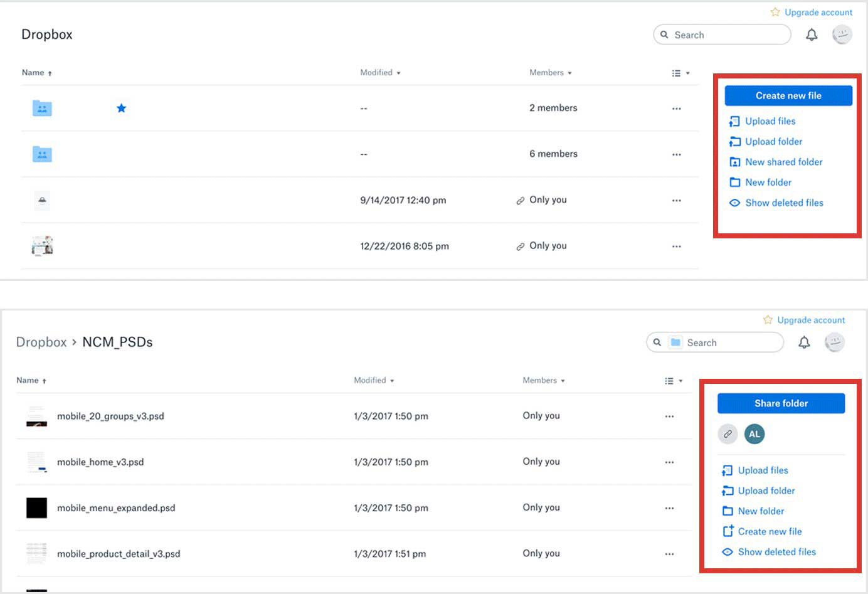
Task: Click NCM_PSDs breadcrumb title
Action: [117, 342]
